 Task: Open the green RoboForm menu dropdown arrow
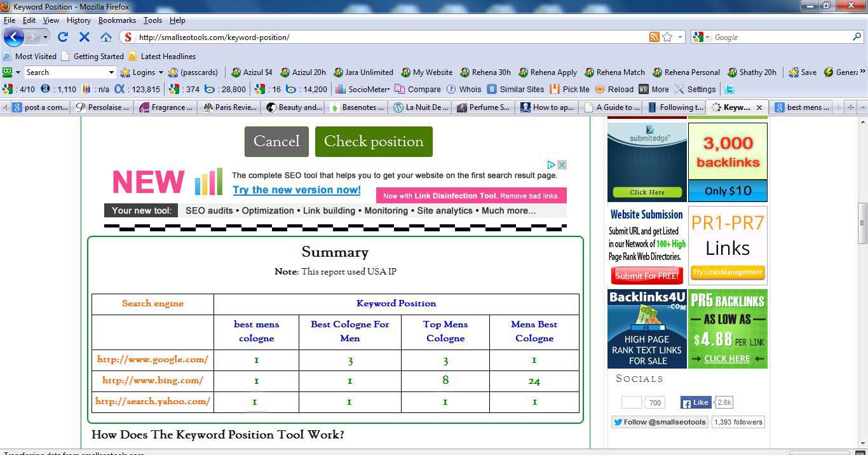18,72
